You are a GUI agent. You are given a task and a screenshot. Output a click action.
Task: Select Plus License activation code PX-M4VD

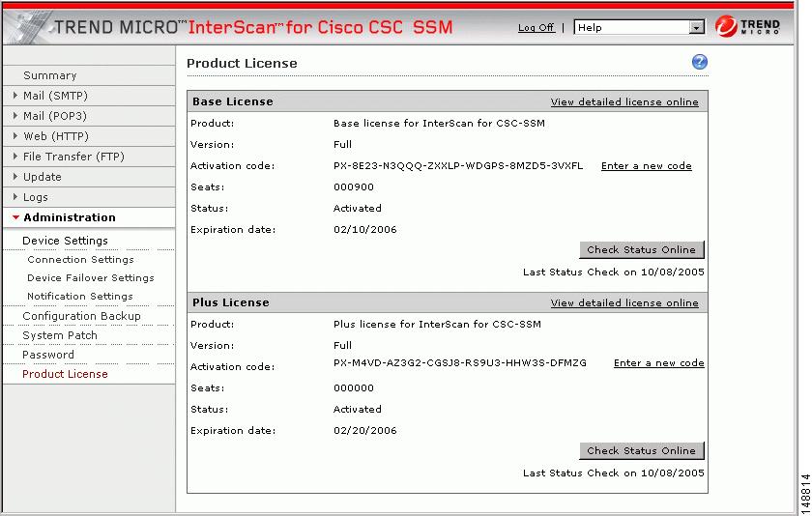460,362
